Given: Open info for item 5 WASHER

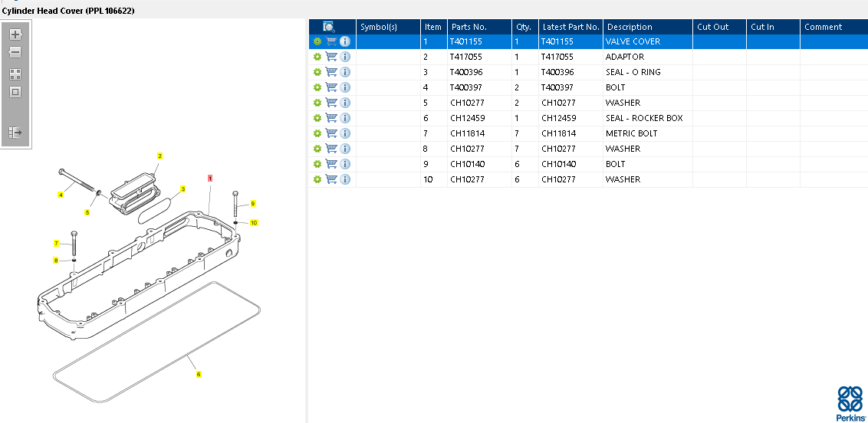Looking at the screenshot, I should pos(345,102).
